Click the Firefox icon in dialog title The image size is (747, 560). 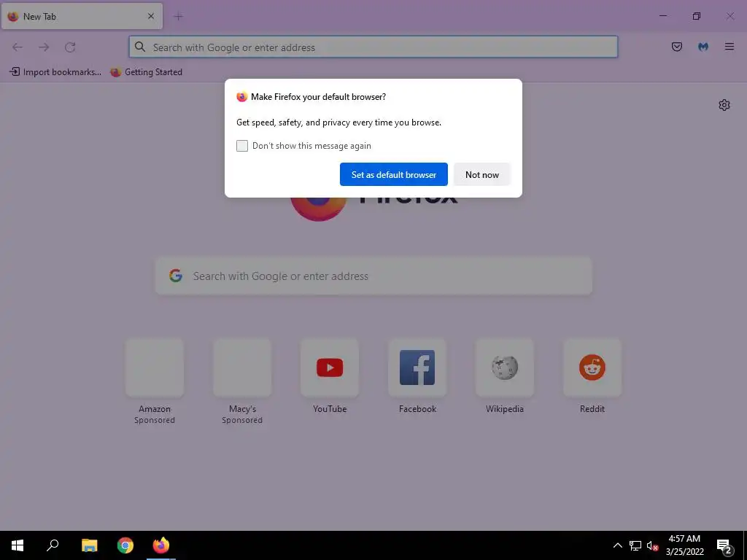[242, 97]
